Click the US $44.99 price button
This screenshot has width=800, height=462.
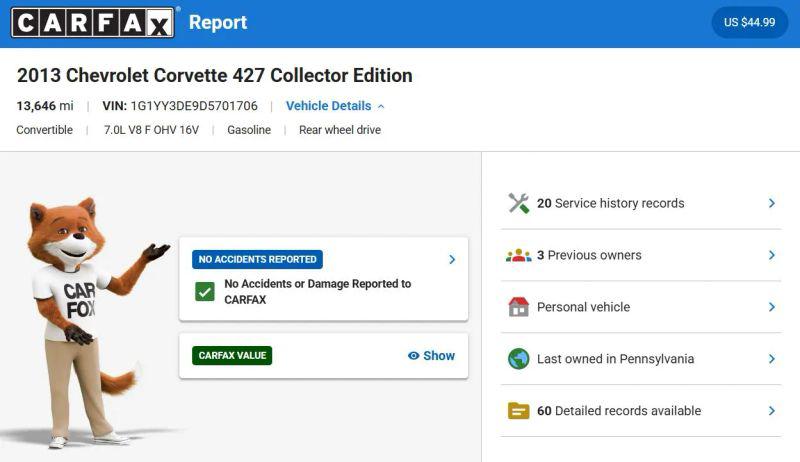[749, 22]
